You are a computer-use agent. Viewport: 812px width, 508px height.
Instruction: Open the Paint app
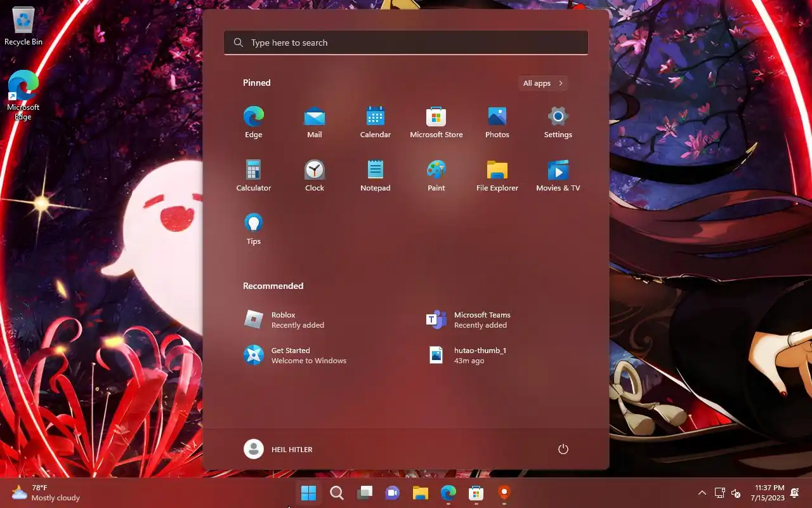436,176
